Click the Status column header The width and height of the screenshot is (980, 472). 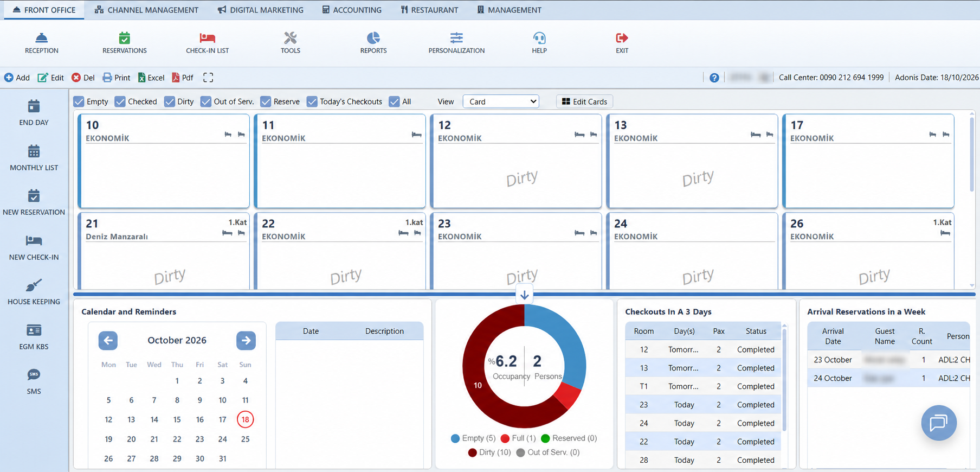pos(756,331)
